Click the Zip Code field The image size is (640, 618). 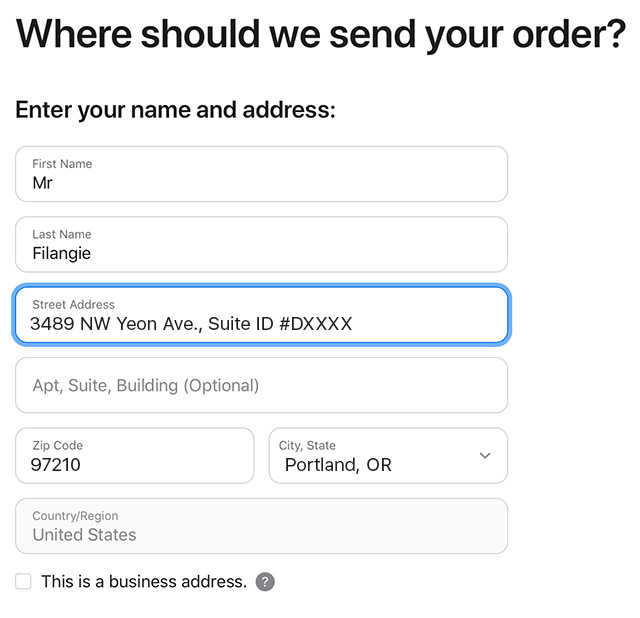[135, 456]
